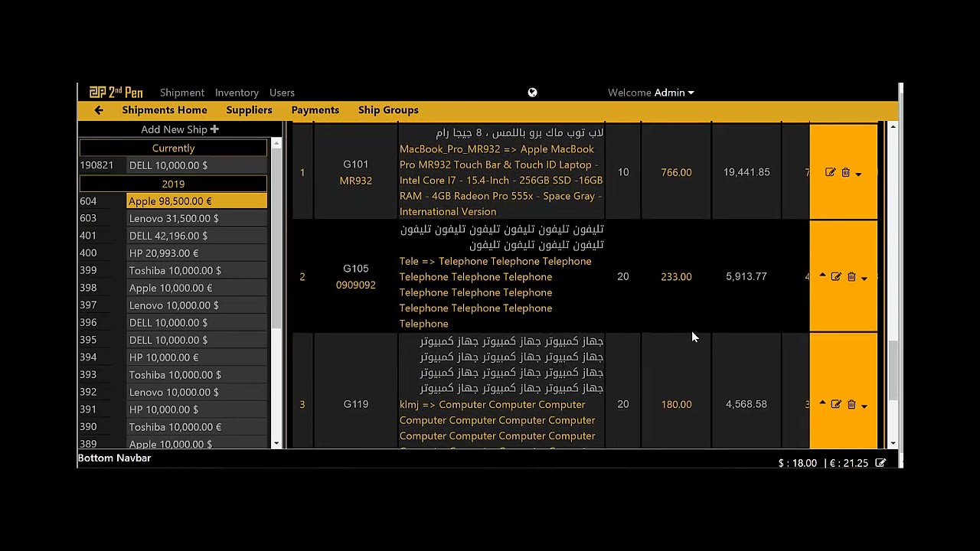This screenshot has height=551, width=980.
Task: Click the euro rate € : 21.25
Action: (848, 463)
